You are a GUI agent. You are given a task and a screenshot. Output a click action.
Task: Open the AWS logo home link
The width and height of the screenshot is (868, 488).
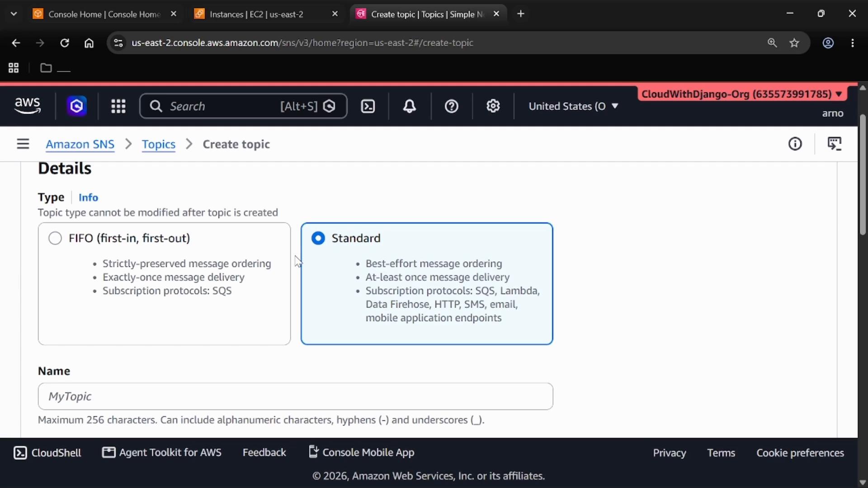pyautogui.click(x=28, y=106)
